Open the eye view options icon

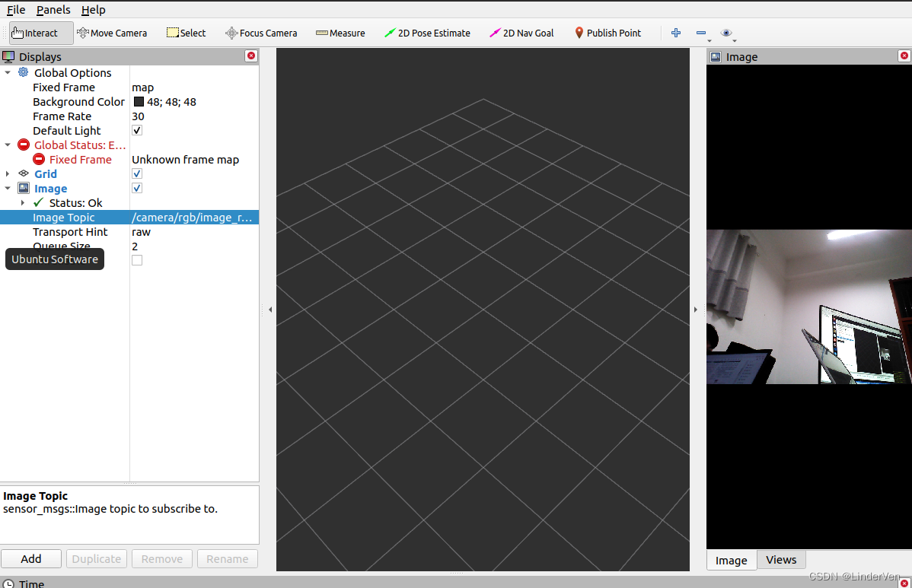726,33
